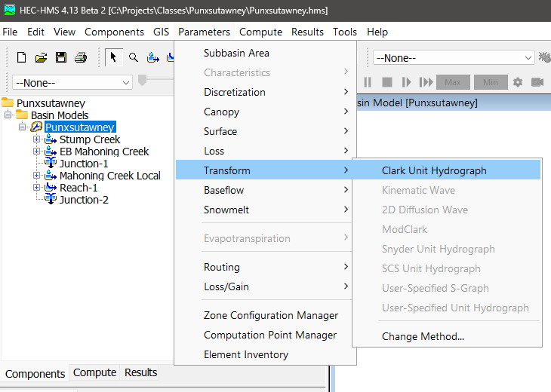This screenshot has width=551, height=392.
Task: Expand the Reach-1 tree node
Action: (36, 188)
